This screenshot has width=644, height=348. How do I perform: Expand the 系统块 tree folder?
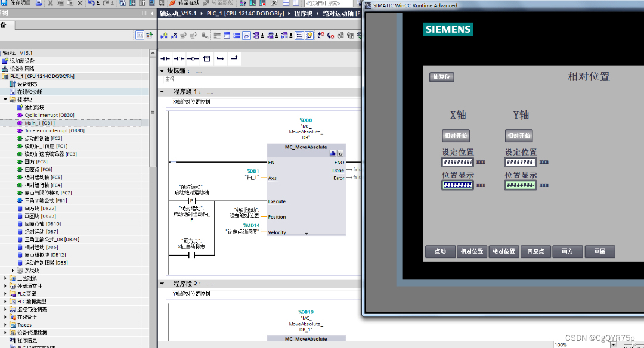tap(13, 271)
